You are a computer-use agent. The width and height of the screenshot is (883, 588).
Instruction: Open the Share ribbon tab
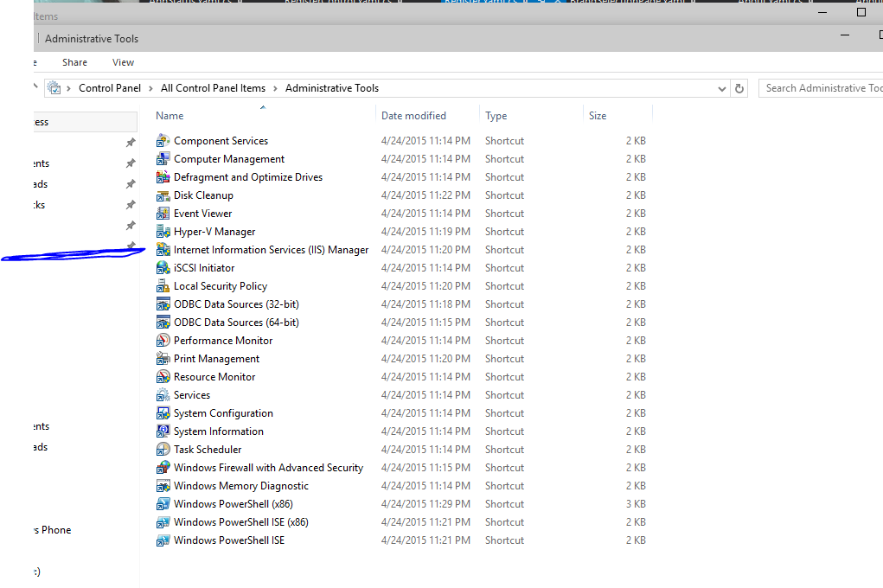(75, 62)
